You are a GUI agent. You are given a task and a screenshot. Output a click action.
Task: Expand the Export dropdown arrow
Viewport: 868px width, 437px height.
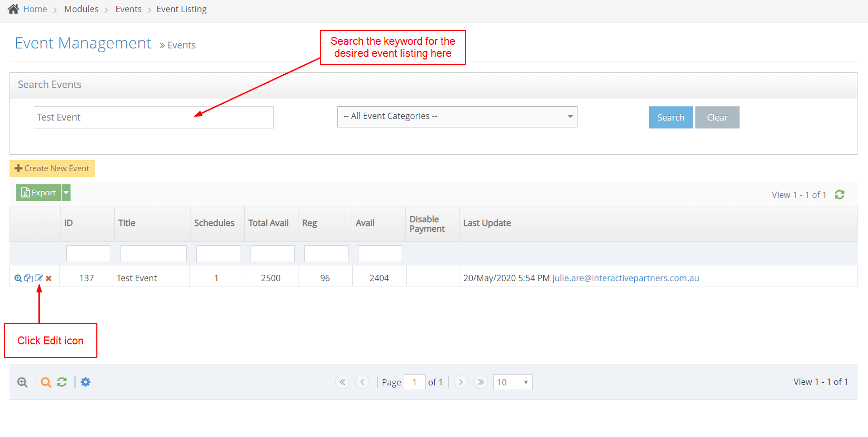(x=66, y=193)
